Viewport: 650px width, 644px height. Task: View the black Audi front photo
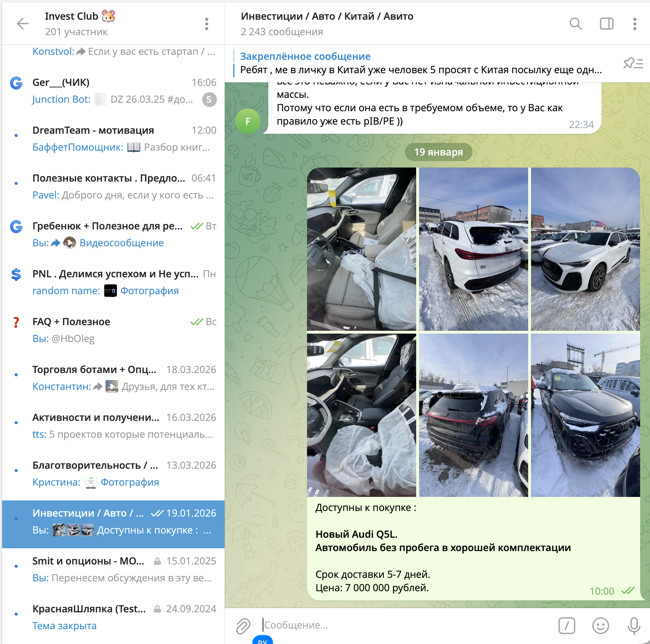coord(585,415)
